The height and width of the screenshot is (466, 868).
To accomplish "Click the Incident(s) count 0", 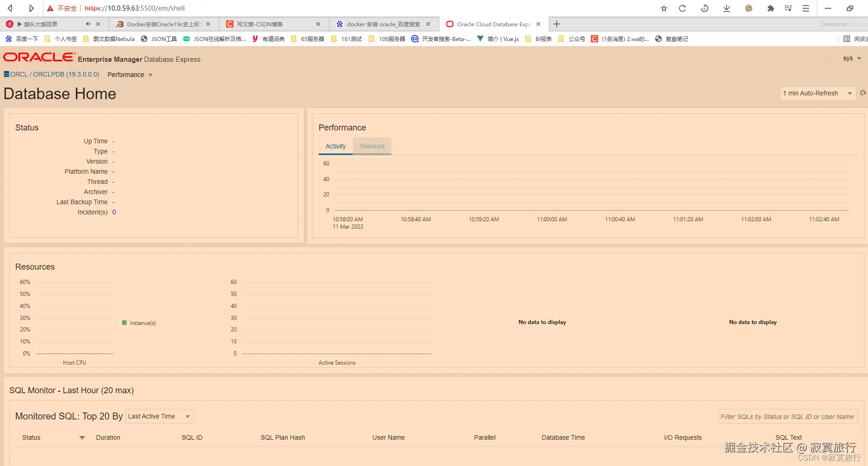I will [x=114, y=212].
